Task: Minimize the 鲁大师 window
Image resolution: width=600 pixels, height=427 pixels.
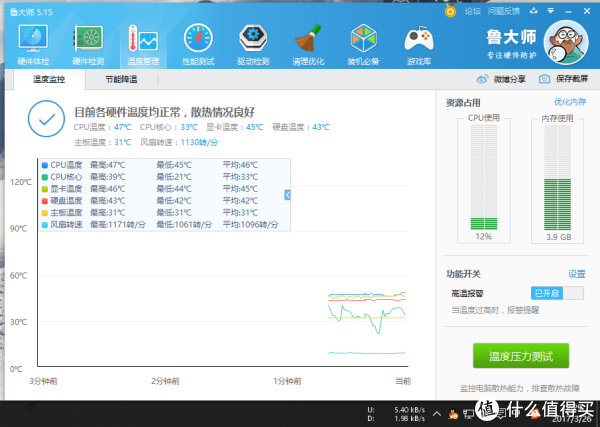Action: click(x=569, y=11)
